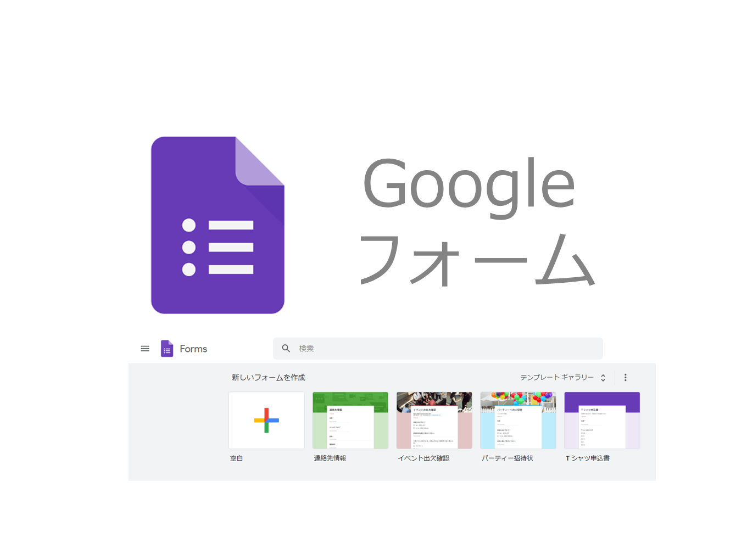Click the magnifier search icon

[286, 349]
